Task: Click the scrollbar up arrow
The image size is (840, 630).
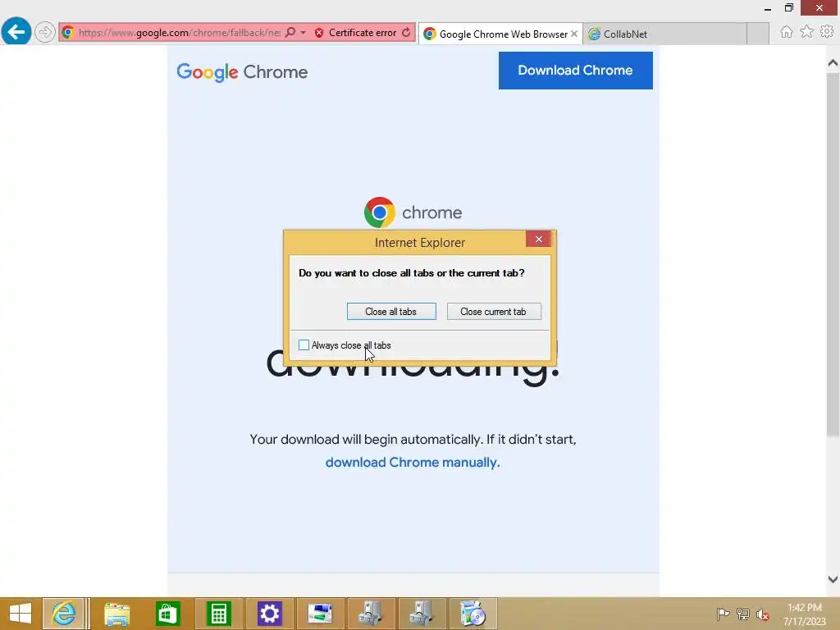Action: (833, 63)
